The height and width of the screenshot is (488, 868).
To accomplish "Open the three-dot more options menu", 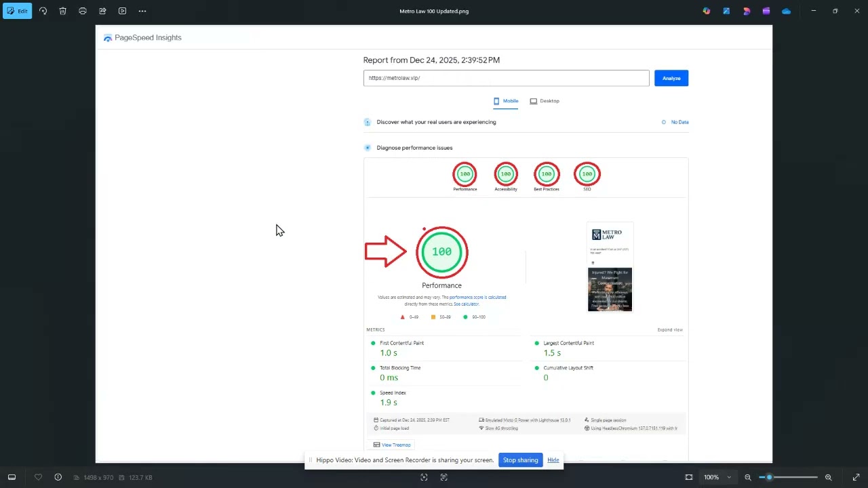I will (x=142, y=11).
